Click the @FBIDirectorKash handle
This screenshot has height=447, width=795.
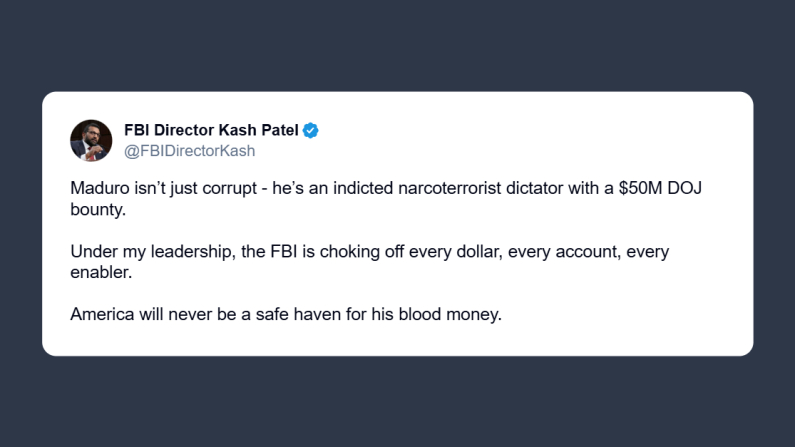coord(189,151)
